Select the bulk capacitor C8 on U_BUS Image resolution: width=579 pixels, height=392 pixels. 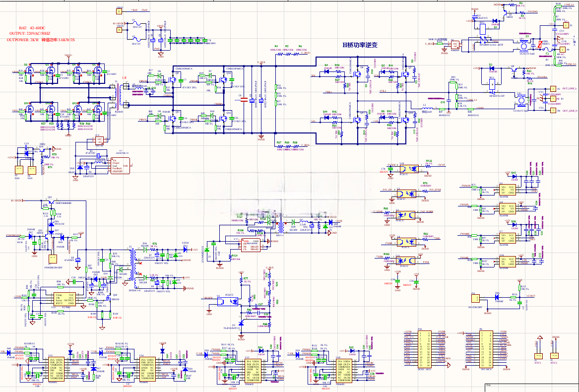pyautogui.click(x=244, y=100)
